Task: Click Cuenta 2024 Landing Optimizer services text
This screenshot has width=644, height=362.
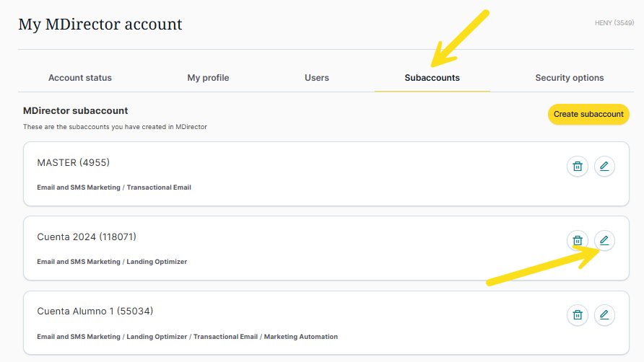Action: pos(112,262)
